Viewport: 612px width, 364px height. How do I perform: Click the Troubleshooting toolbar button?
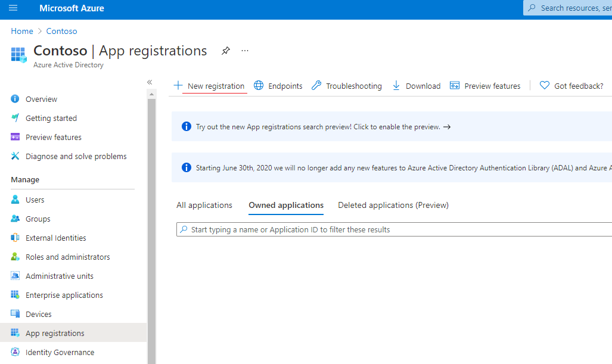(x=347, y=86)
